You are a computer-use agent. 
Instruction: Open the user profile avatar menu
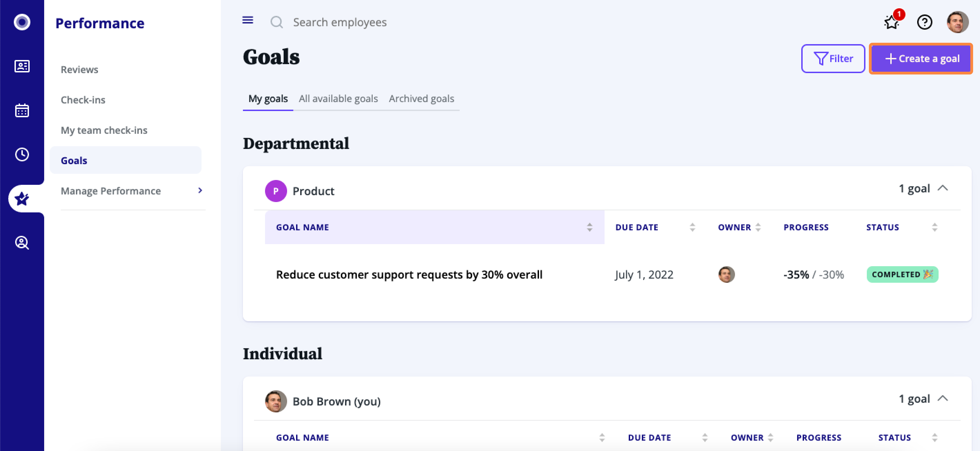(x=957, y=22)
